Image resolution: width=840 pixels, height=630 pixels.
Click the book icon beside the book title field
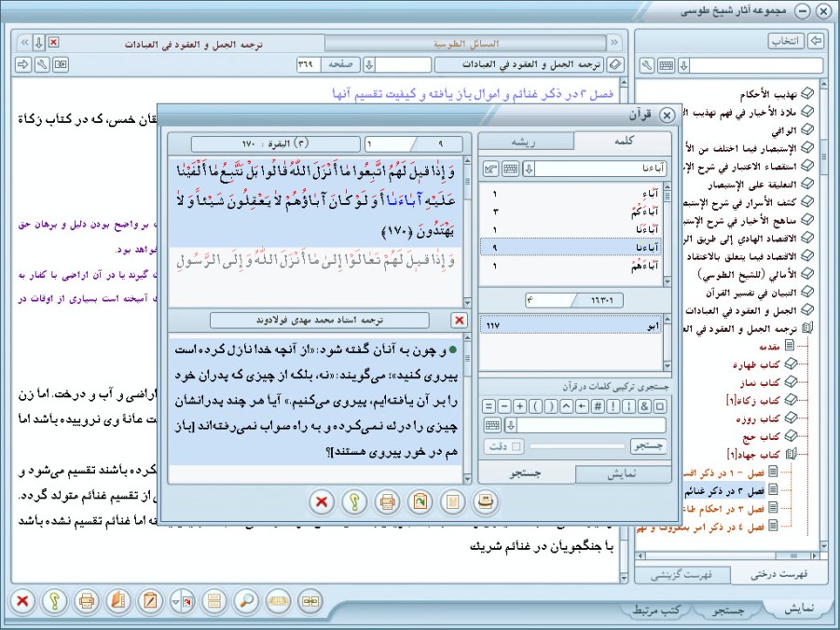click(x=615, y=65)
